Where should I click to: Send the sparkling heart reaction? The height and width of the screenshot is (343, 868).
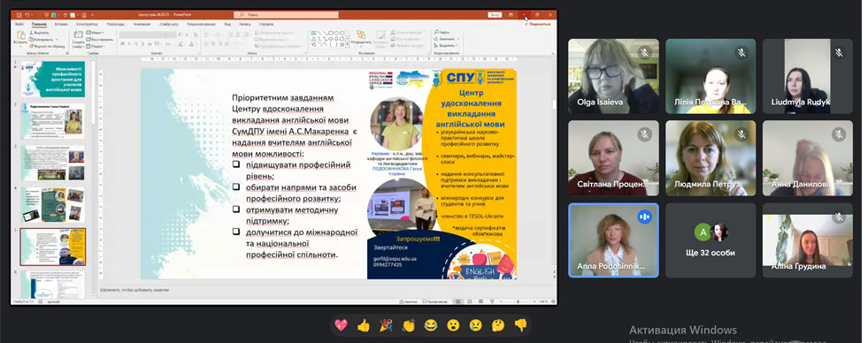[x=341, y=325]
